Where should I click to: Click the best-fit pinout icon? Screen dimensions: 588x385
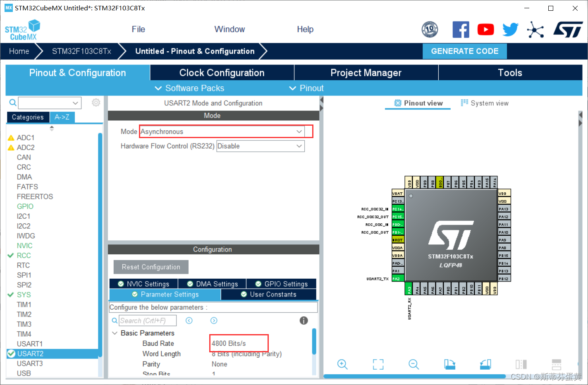tap(378, 364)
